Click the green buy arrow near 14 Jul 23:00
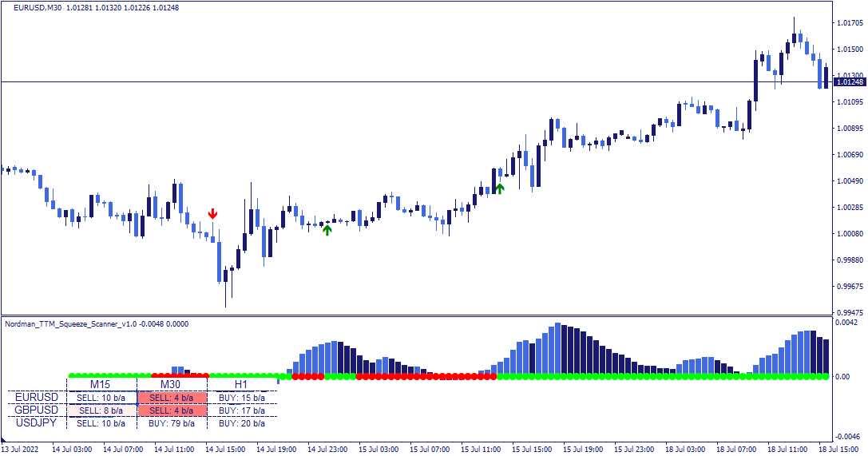Screen dimensions: 868x456 pos(327,230)
